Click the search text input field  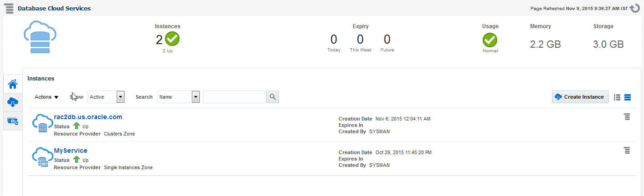click(234, 97)
